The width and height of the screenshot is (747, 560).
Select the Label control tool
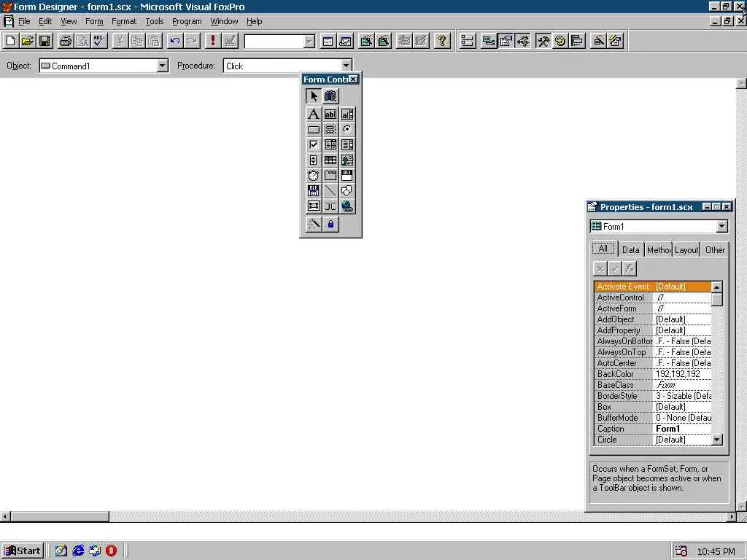[x=313, y=114]
